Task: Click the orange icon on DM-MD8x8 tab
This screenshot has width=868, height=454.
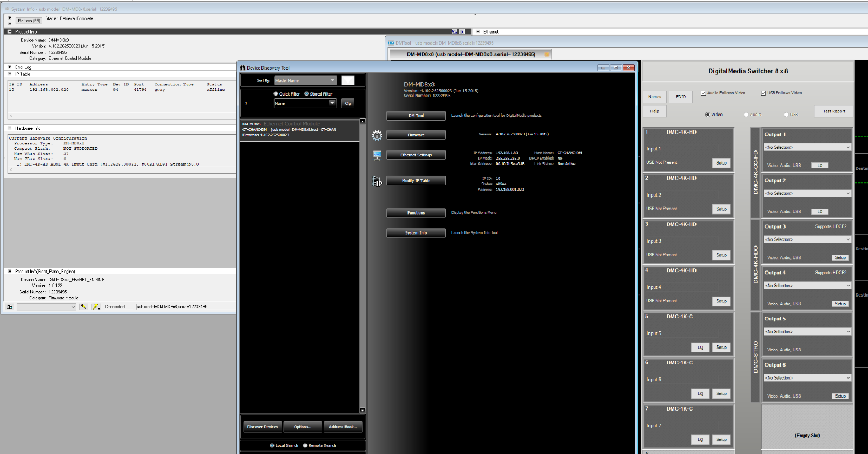Action: point(547,54)
